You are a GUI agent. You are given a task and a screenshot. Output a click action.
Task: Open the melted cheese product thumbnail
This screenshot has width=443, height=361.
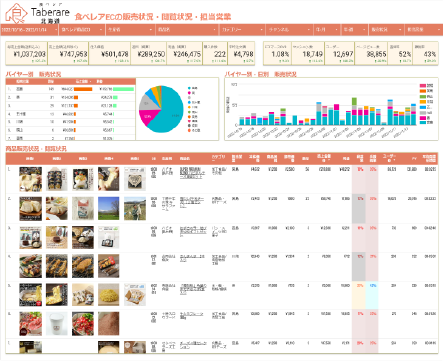pos(108,179)
